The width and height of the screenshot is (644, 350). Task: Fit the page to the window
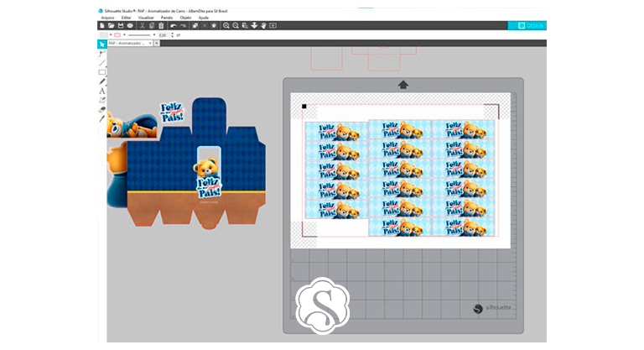click(273, 25)
